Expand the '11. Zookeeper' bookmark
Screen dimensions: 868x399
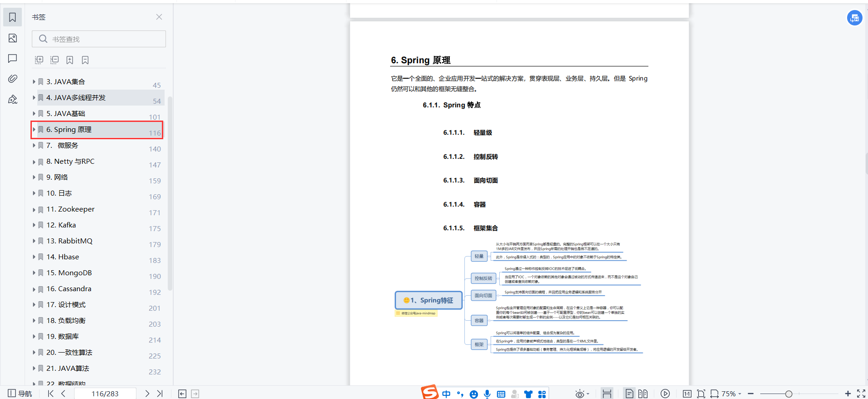34,209
